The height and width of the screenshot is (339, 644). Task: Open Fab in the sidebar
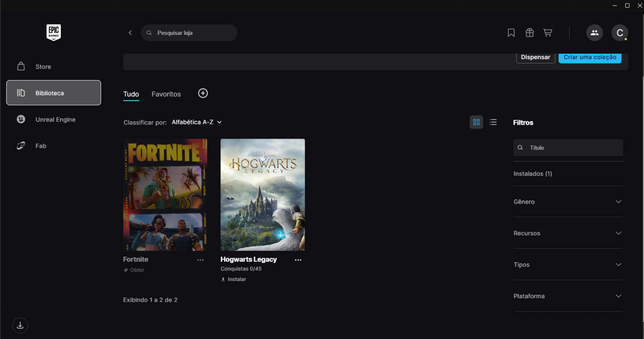[54, 146]
